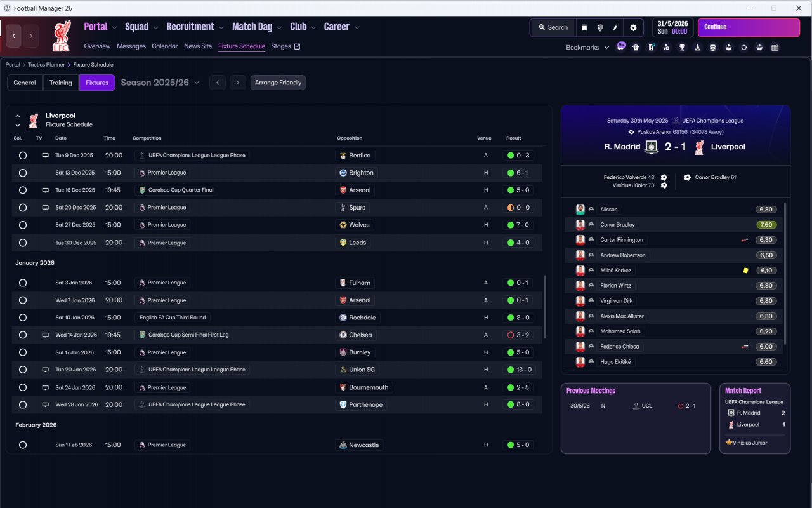Click the Wolves club badge
This screenshot has width=812, height=508.
pyautogui.click(x=343, y=225)
